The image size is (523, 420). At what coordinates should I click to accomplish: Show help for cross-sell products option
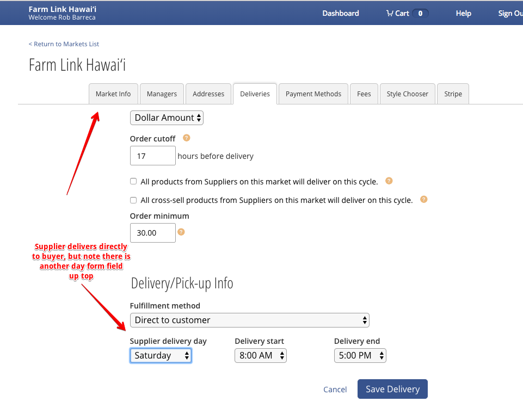coord(423,199)
